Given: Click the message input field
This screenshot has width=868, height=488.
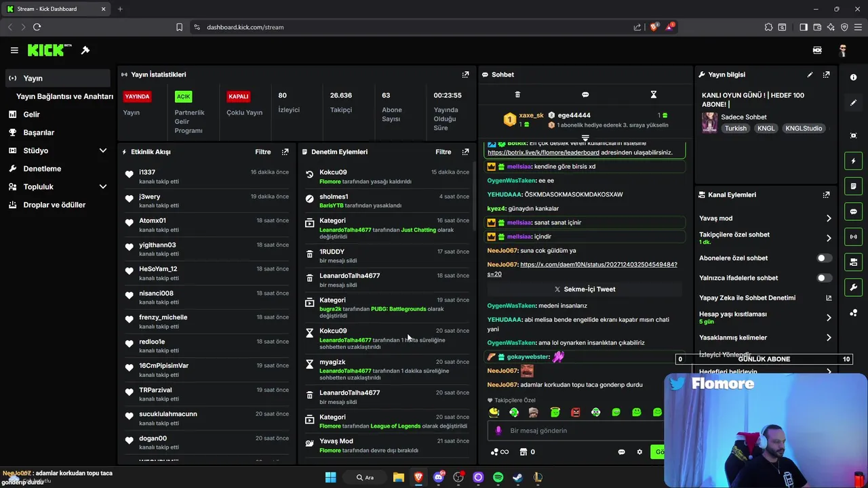Looking at the screenshot, I should tap(576, 430).
